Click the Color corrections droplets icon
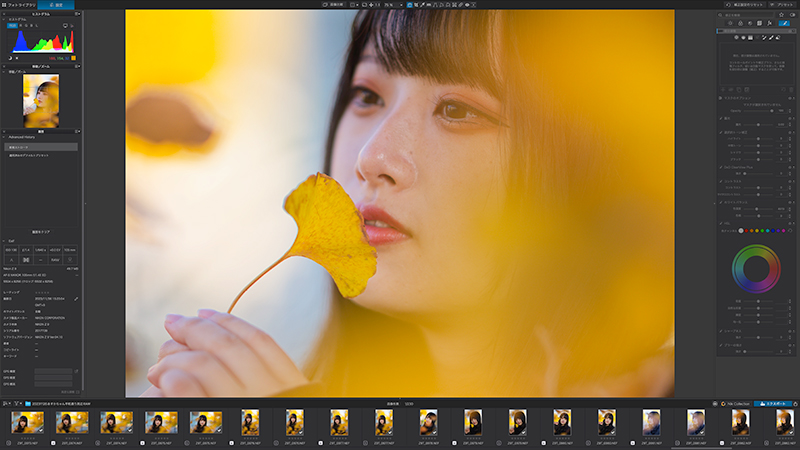The width and height of the screenshot is (800, 450). [x=740, y=23]
